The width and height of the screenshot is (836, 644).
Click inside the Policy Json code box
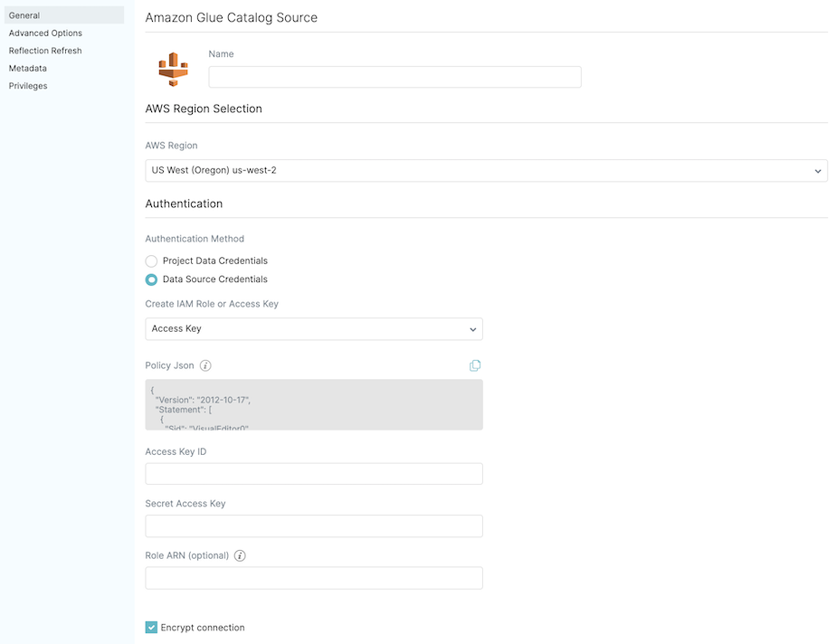pos(313,404)
